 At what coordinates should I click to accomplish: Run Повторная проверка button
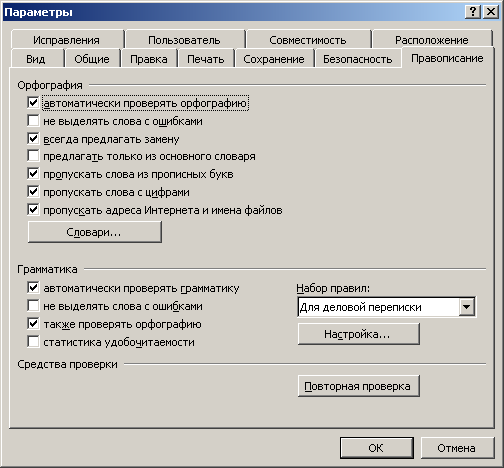point(358,386)
